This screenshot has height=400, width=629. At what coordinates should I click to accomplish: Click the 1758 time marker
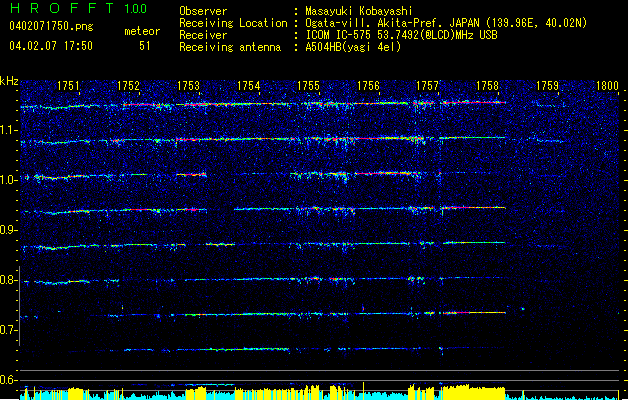(x=487, y=86)
